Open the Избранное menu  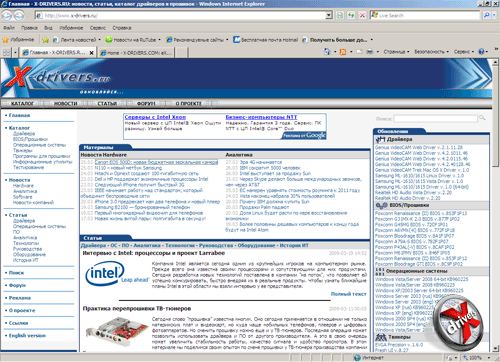coord(71,28)
